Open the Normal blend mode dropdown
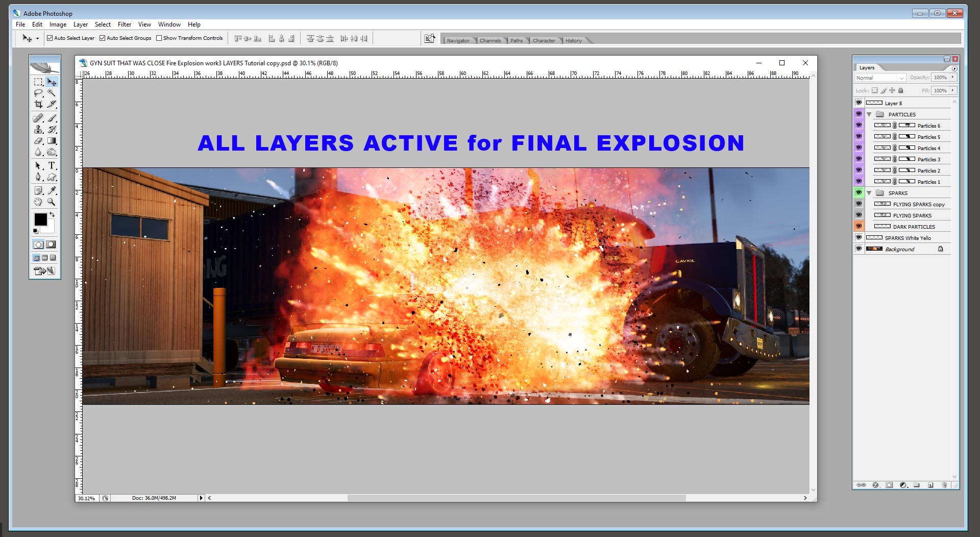 pos(880,78)
